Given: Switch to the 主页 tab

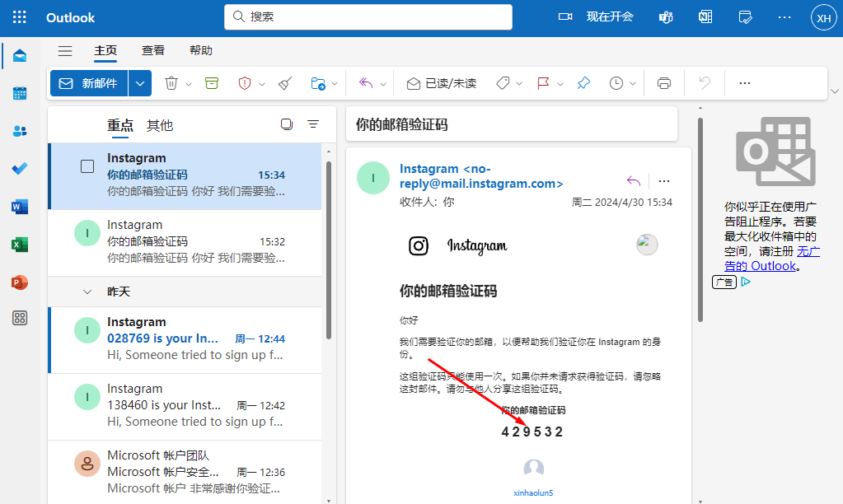Looking at the screenshot, I should point(105,50).
